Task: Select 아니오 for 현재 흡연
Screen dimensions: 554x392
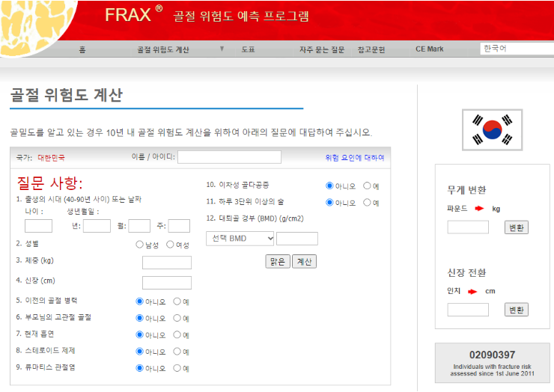Action: click(139, 334)
